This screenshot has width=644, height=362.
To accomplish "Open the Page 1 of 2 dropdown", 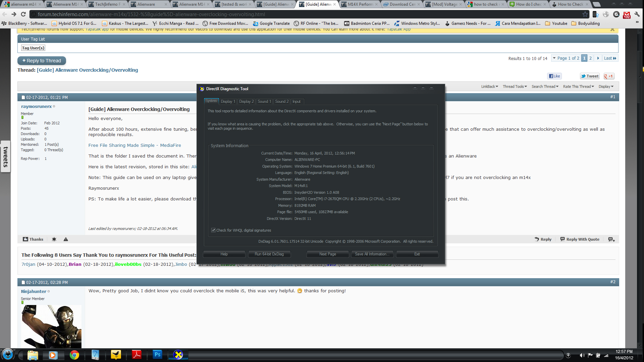I will click(566, 58).
